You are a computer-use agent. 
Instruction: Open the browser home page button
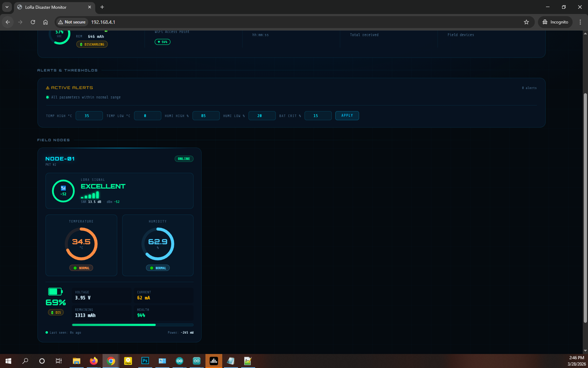point(45,22)
